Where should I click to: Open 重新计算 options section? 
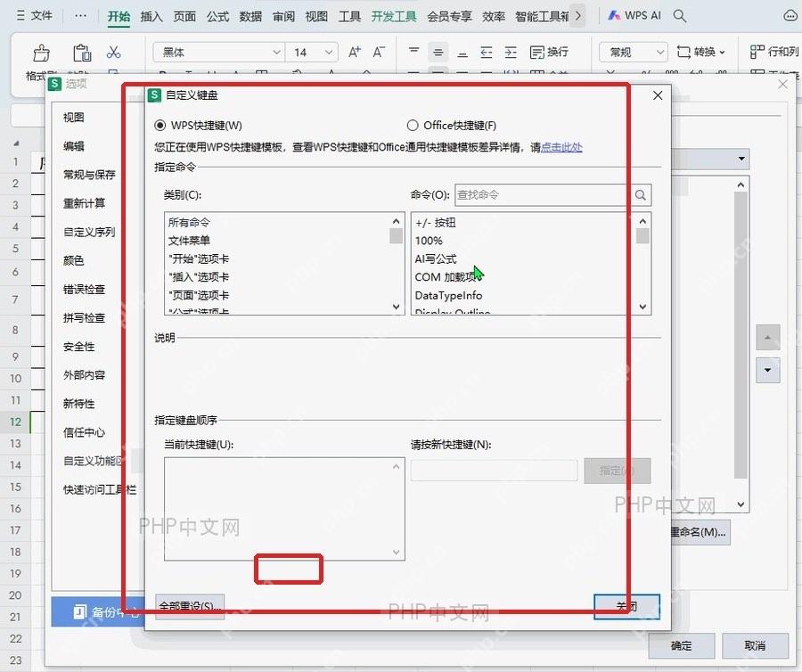pos(84,203)
